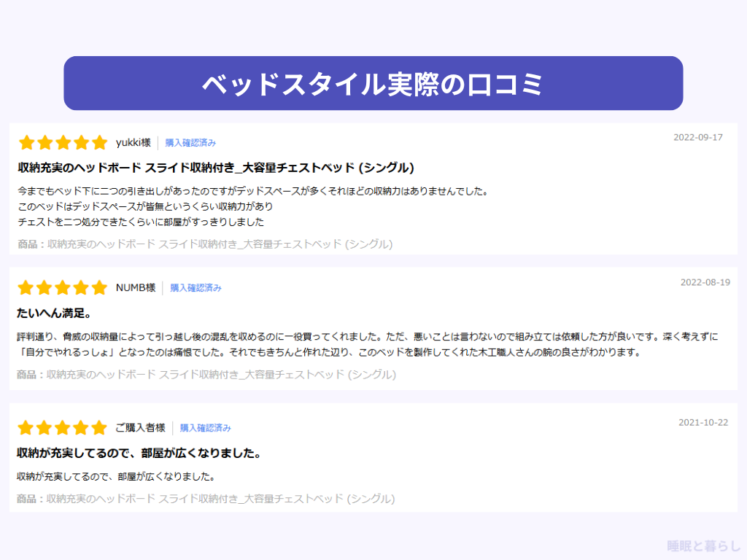The width and height of the screenshot is (747, 560).
Task: Click the date 2021-10-22
Action: pyautogui.click(x=703, y=422)
